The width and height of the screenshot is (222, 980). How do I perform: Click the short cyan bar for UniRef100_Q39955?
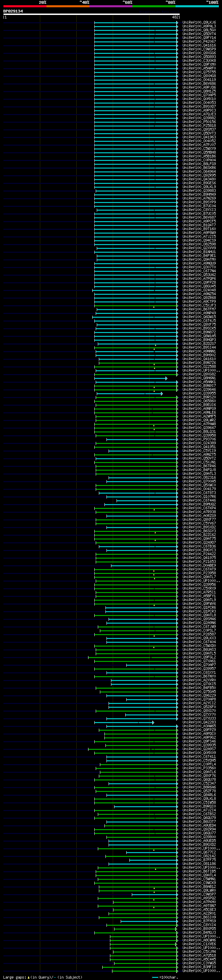130,394
